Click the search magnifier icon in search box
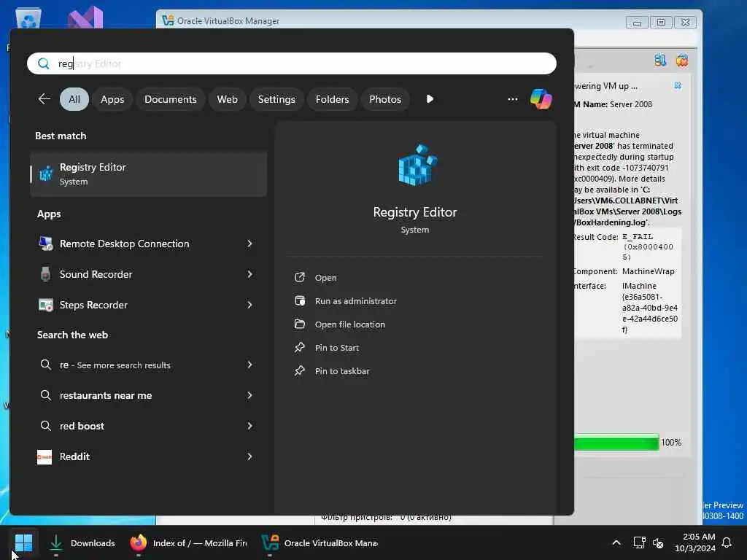Viewport: 747px width, 560px height. (43, 63)
